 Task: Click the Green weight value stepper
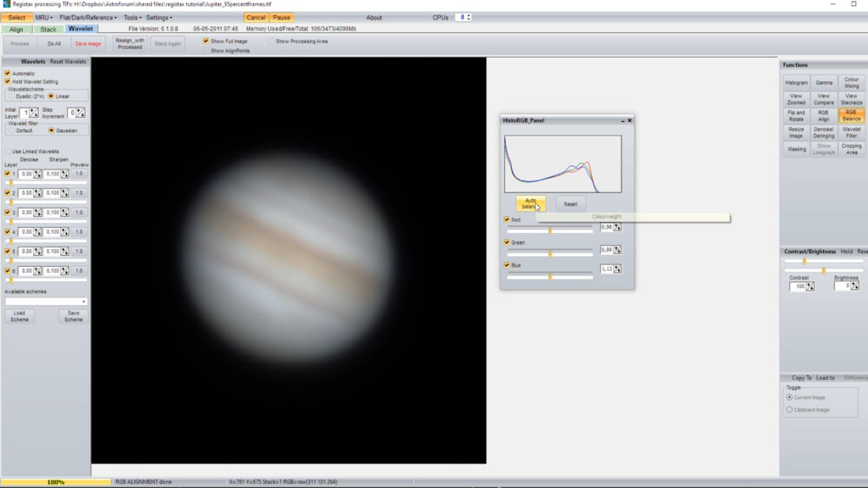pyautogui.click(x=617, y=250)
